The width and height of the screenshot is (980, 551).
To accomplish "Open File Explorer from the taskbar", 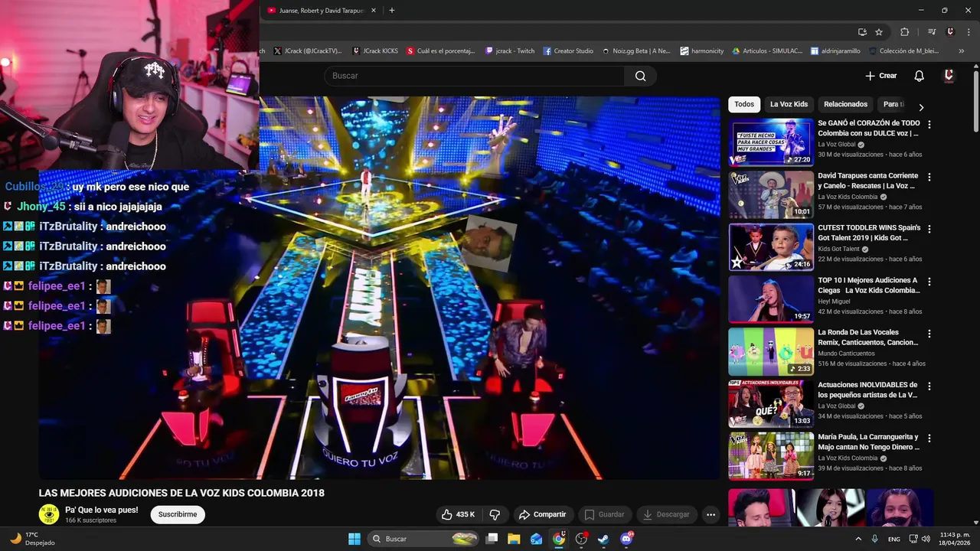I will coord(514,539).
